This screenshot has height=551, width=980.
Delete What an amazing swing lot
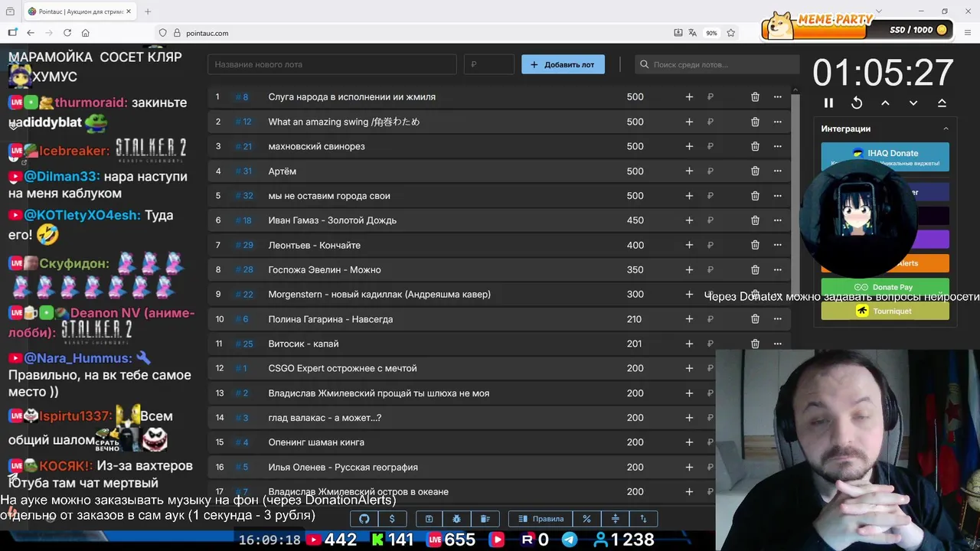point(755,122)
